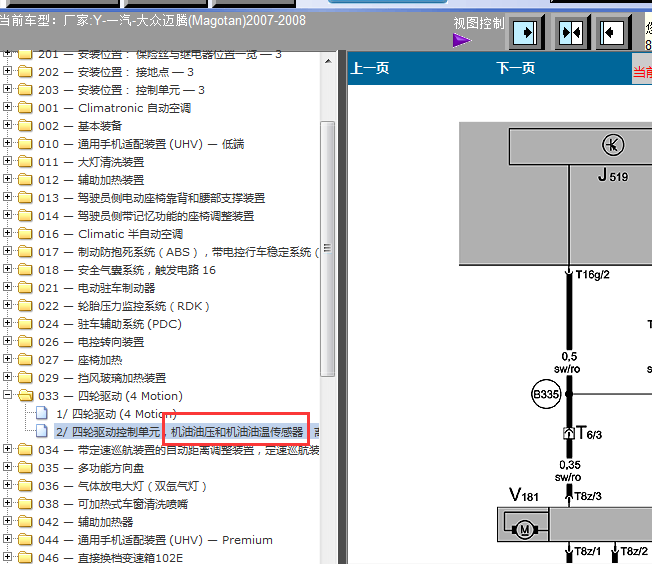The image size is (652, 564).
Task: Select 024 驻车辅助系统 (PDC)
Action: pos(110,324)
